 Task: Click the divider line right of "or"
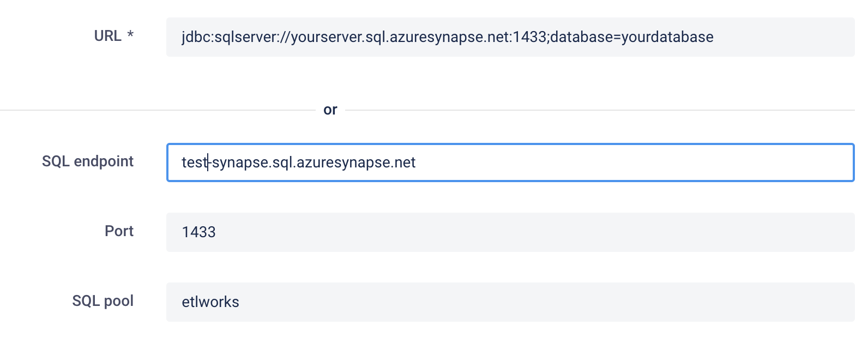tap(600, 110)
